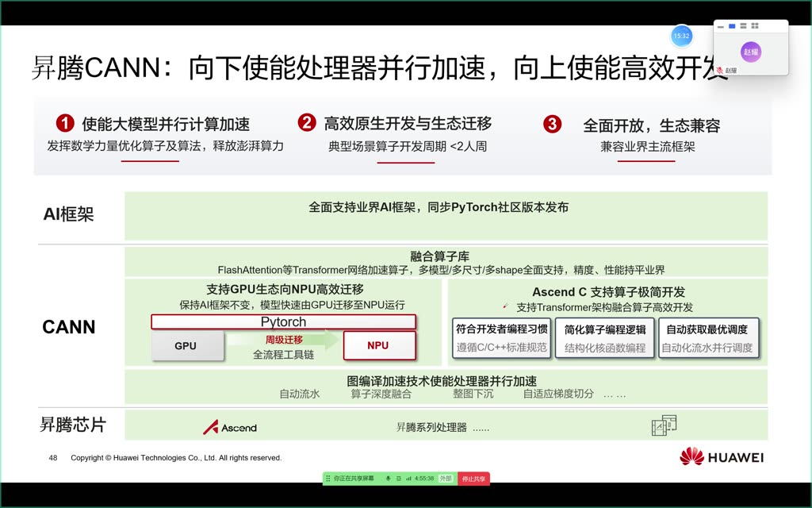Viewport: 812px width, 508px height.
Task: Check the network signal icon in sharing bar
Action: [x=408, y=479]
